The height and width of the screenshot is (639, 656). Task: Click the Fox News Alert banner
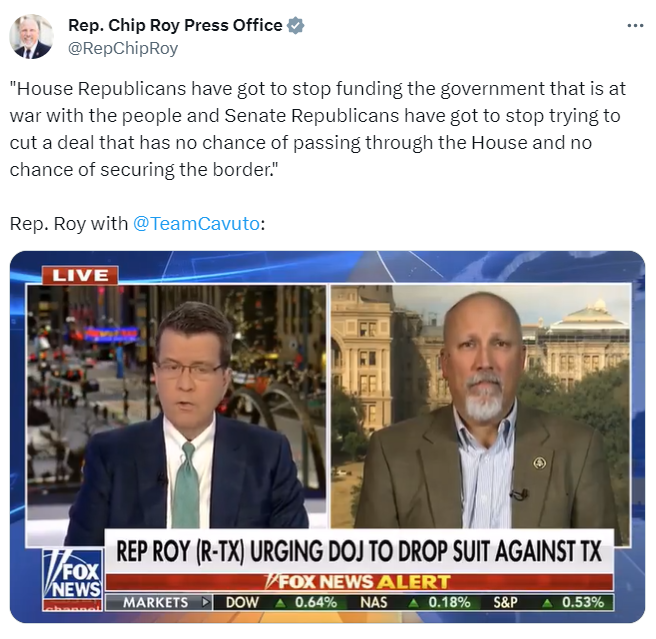[x=359, y=582]
